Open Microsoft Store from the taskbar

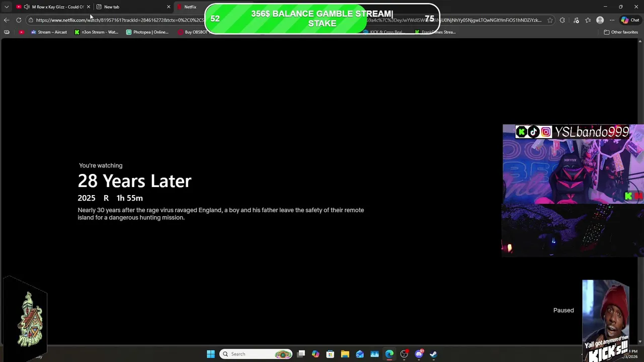pyautogui.click(x=330, y=354)
